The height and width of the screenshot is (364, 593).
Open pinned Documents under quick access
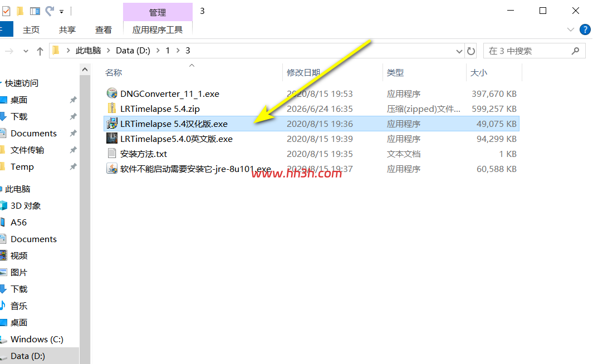33,134
